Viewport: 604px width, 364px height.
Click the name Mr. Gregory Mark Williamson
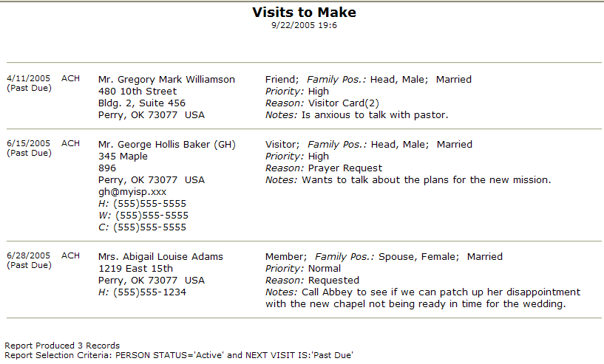[166, 79]
